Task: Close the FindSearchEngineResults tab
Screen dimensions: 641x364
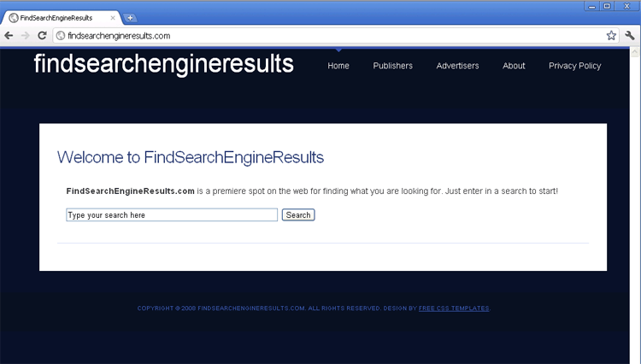Action: (115, 18)
